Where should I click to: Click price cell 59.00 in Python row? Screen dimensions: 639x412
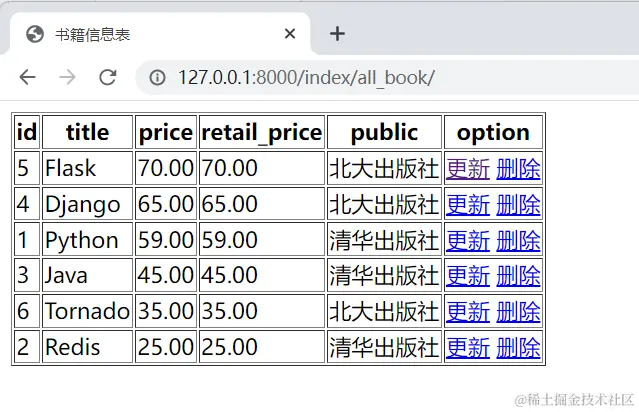tap(166, 239)
